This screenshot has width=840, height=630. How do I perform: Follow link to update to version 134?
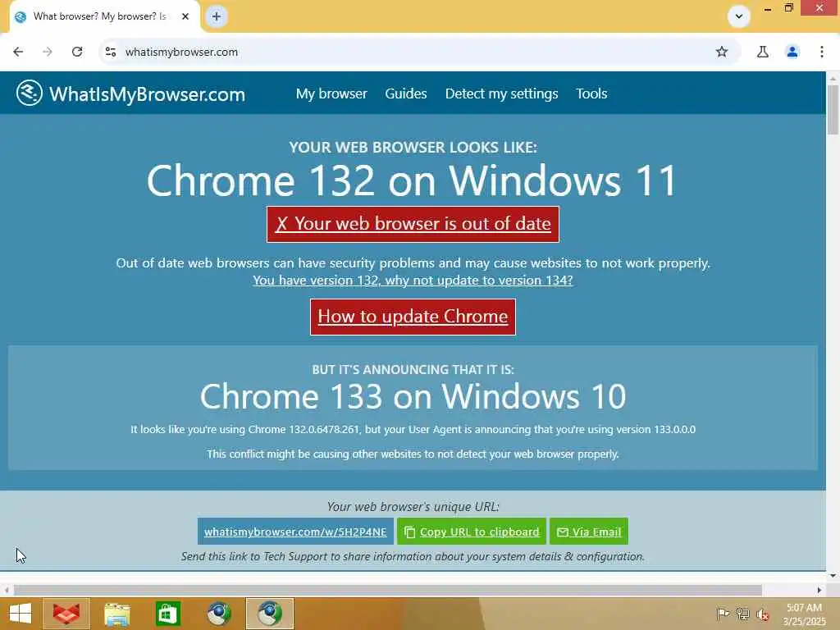(x=413, y=281)
